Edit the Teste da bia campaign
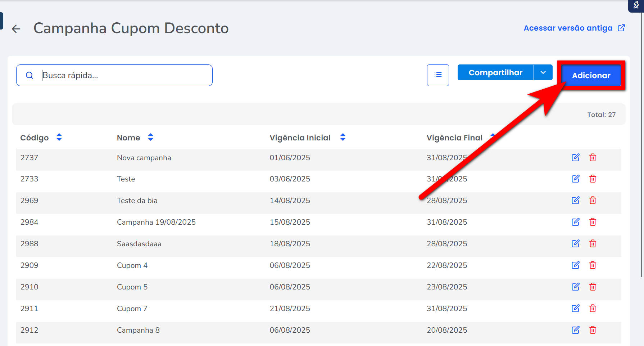The image size is (644, 346). point(575,200)
